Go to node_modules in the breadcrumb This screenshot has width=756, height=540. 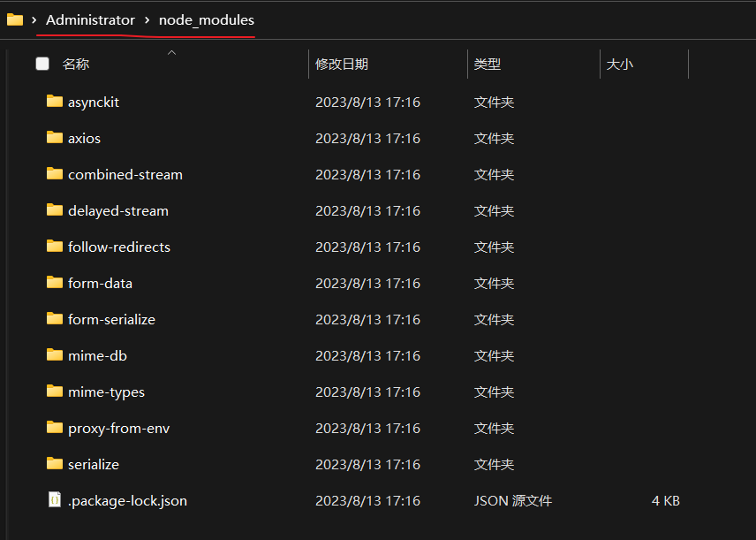point(207,20)
